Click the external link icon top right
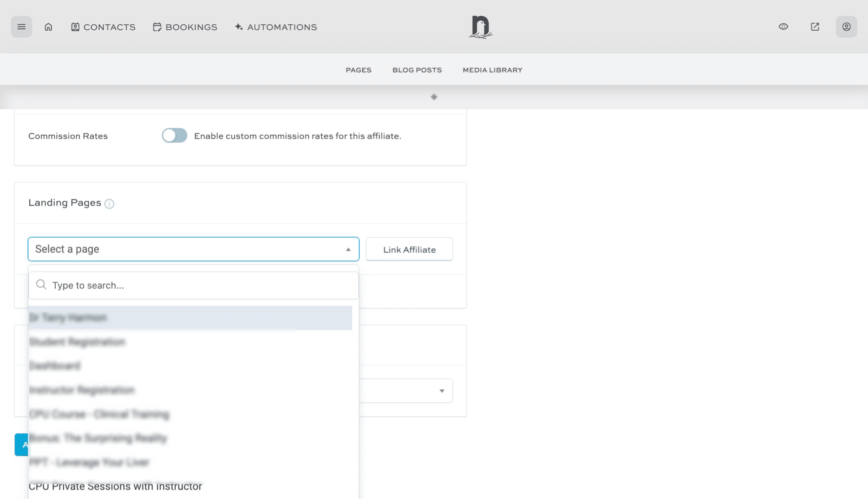Viewport: 868px width, 499px height. pyautogui.click(x=814, y=26)
